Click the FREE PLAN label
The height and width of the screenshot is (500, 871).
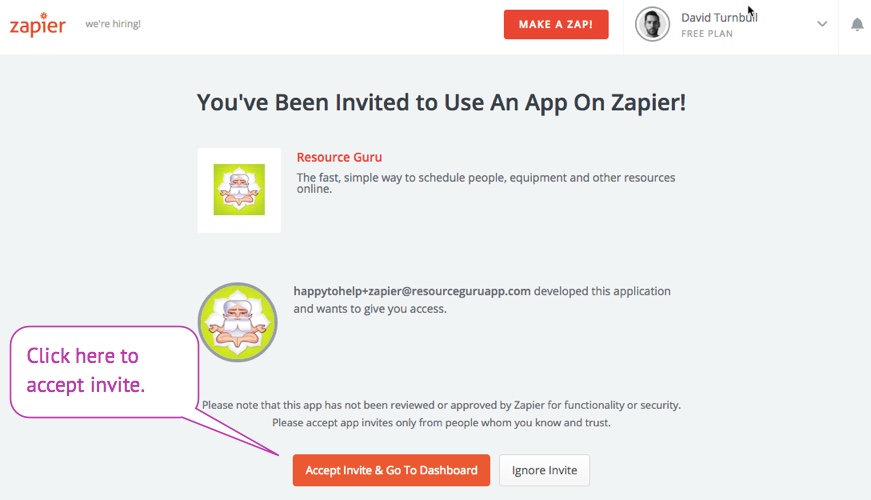pyautogui.click(x=707, y=34)
